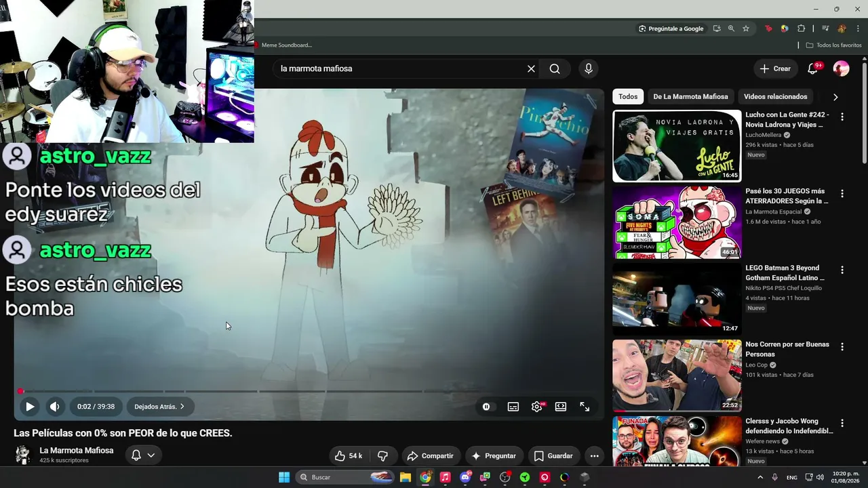Open 'Lucho con La Gente #242' thumbnail

[x=677, y=146]
